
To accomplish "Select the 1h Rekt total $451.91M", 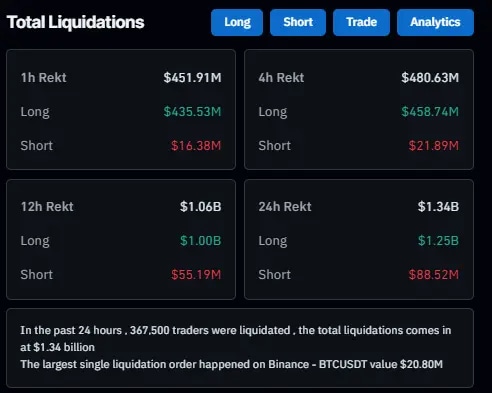I will pyautogui.click(x=192, y=78).
